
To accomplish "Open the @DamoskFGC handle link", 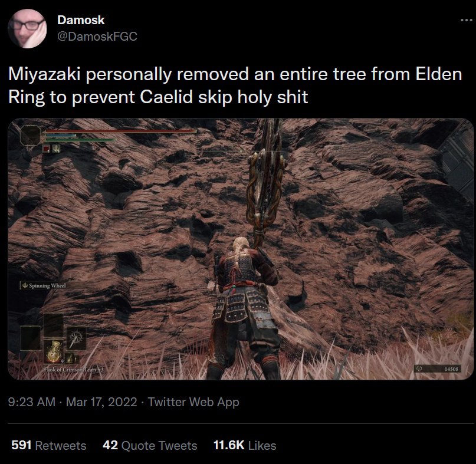I will coord(97,37).
